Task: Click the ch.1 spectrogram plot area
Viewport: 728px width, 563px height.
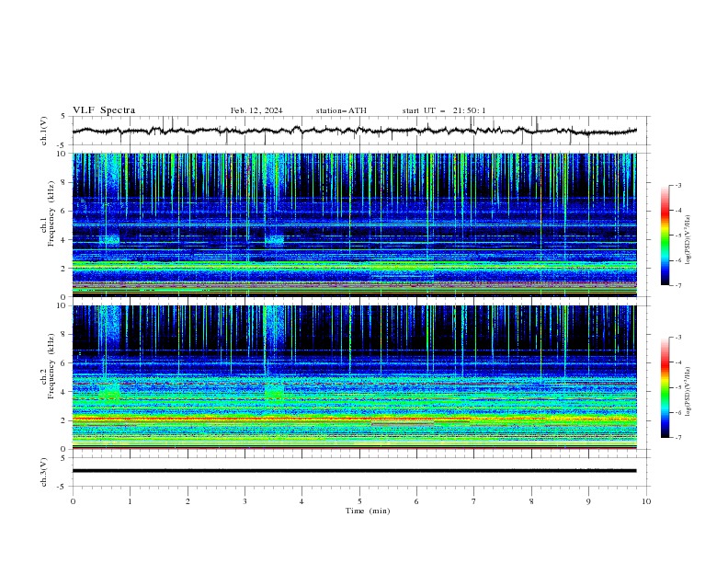Action: (x=355, y=224)
